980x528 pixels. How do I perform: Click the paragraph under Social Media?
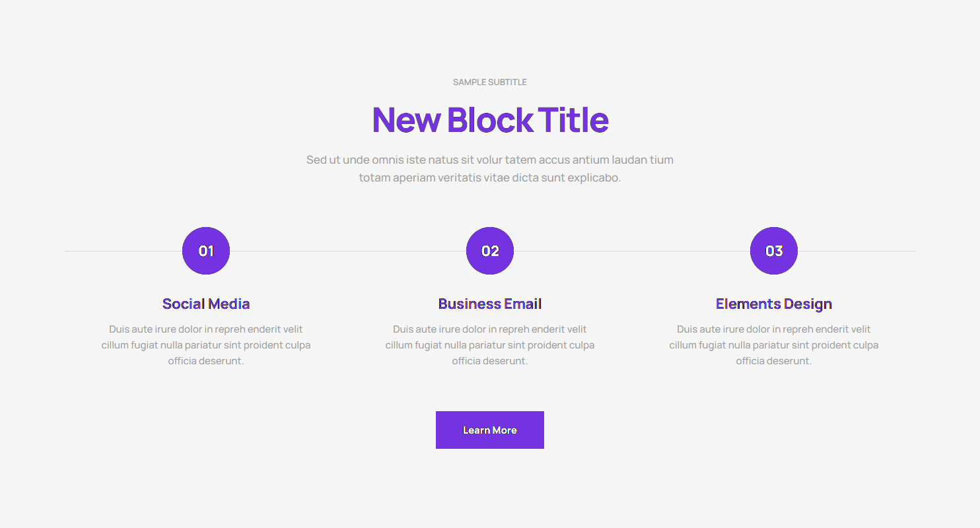point(206,345)
